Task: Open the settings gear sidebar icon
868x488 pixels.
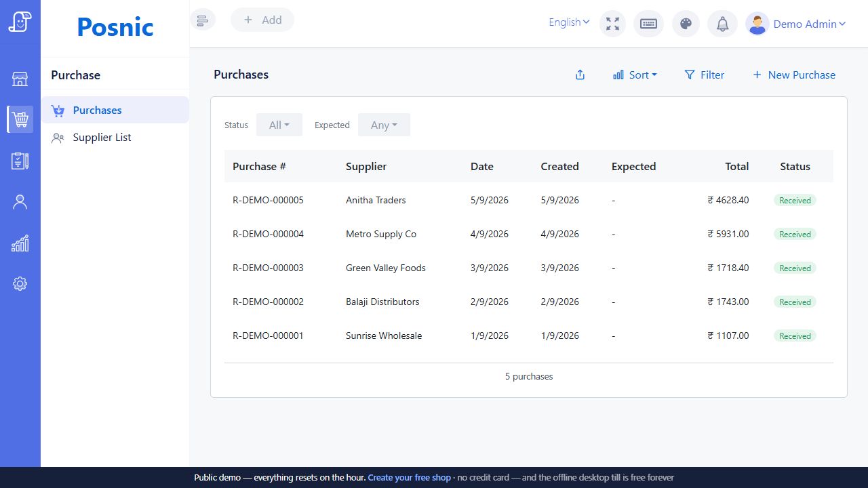Action: click(20, 284)
